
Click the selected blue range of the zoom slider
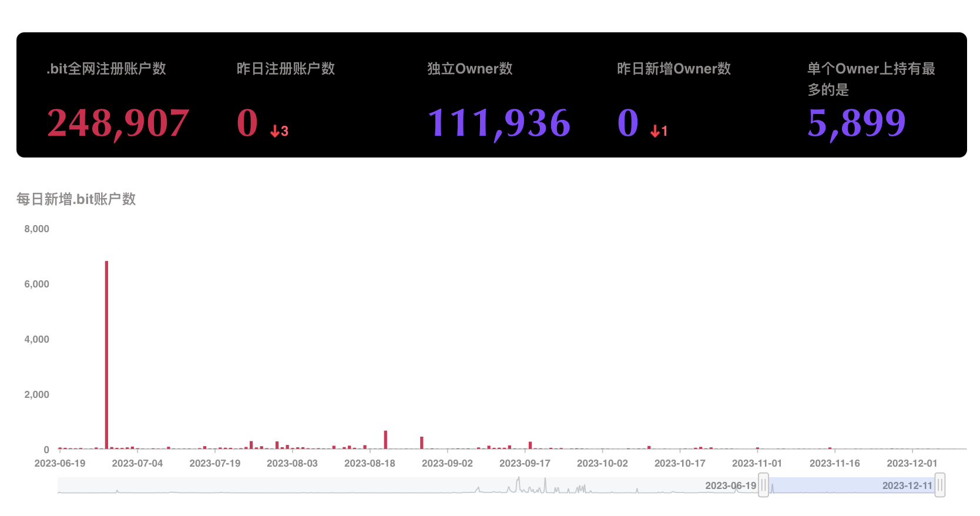click(x=851, y=485)
